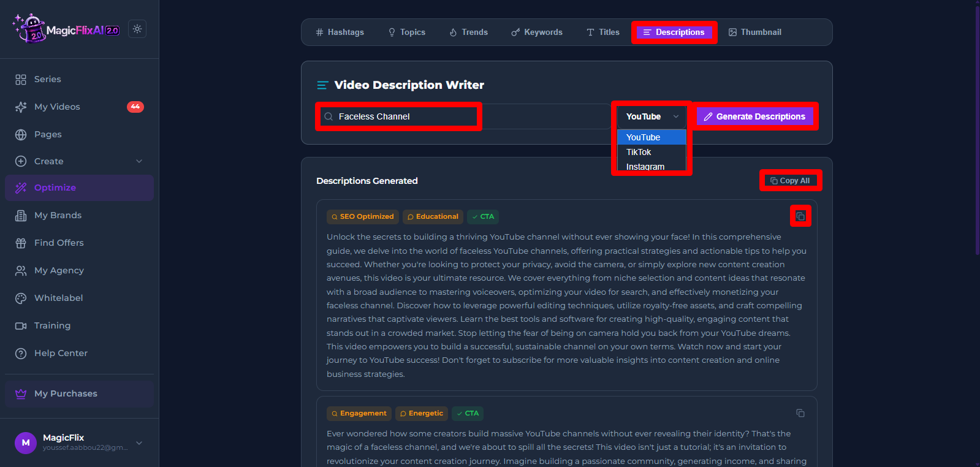Click the SEO Optimized tag
This screenshot has width=980, height=467.
point(363,216)
